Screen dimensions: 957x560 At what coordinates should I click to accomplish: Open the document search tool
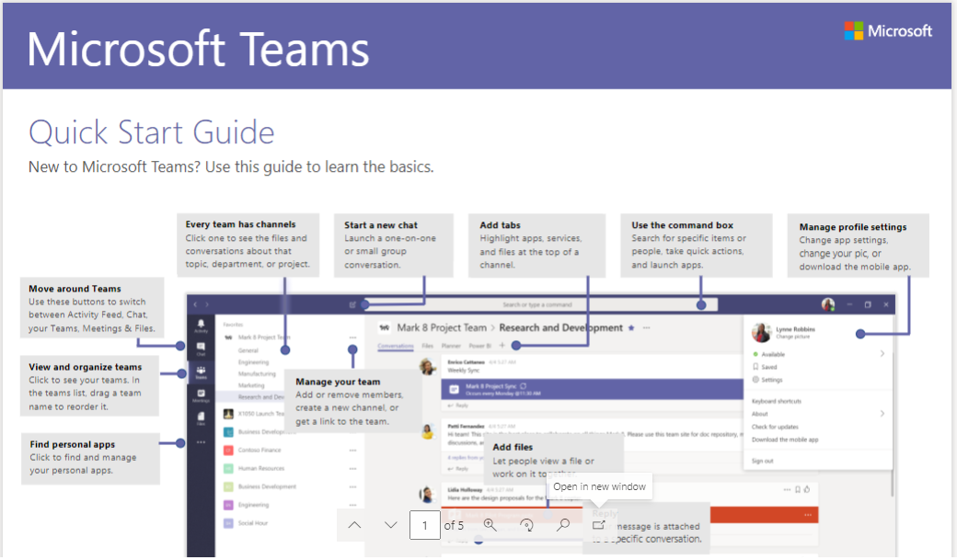(x=563, y=525)
